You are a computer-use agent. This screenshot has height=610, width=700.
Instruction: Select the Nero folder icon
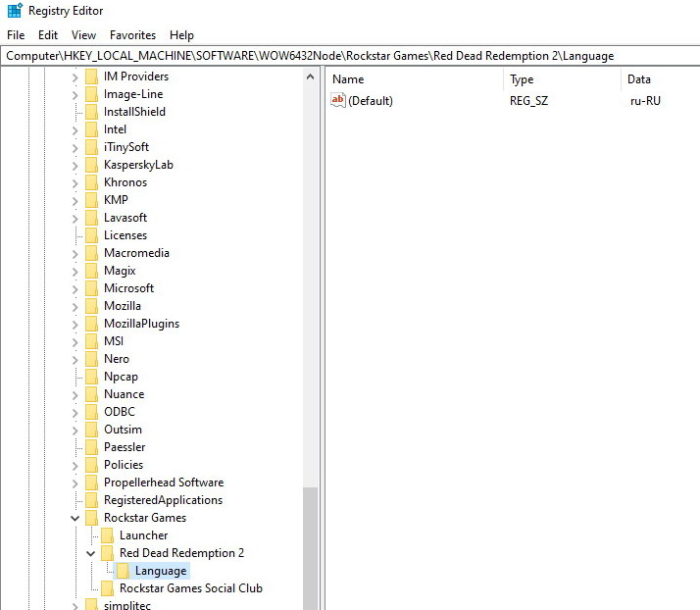[x=91, y=359]
